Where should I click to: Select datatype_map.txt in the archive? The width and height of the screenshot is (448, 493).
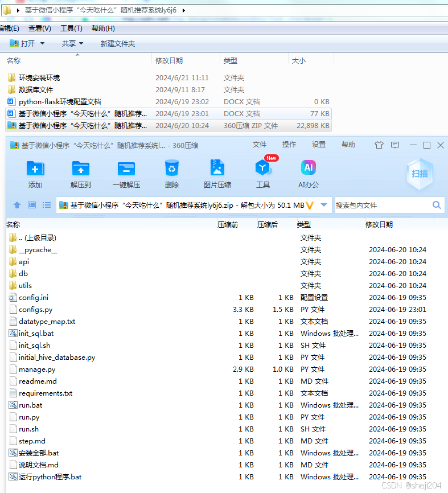click(220, 321)
